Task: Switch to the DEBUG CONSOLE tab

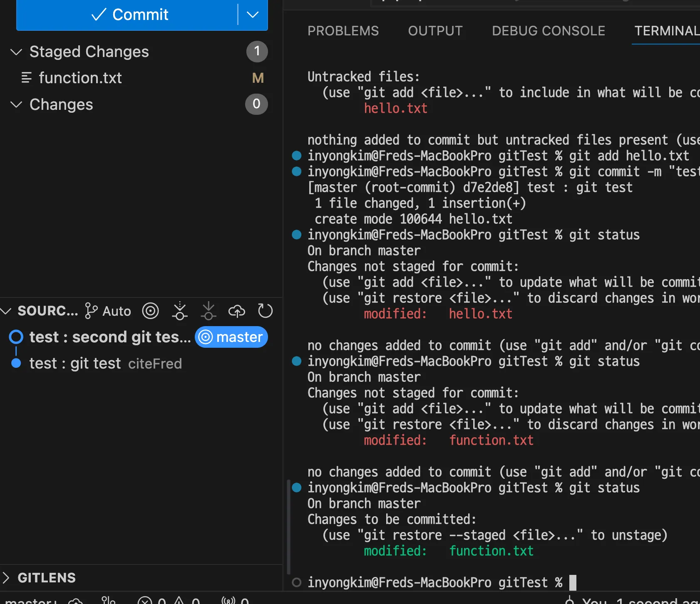Action: click(x=549, y=31)
